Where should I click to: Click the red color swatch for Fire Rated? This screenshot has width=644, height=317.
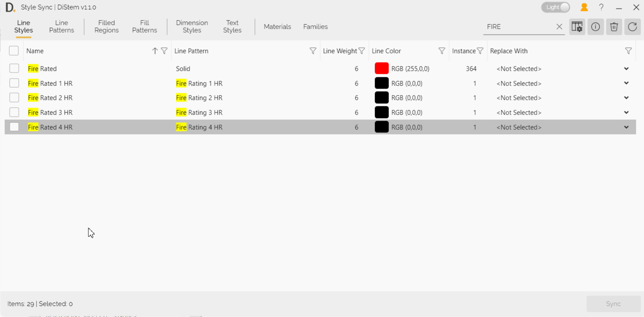tap(381, 69)
